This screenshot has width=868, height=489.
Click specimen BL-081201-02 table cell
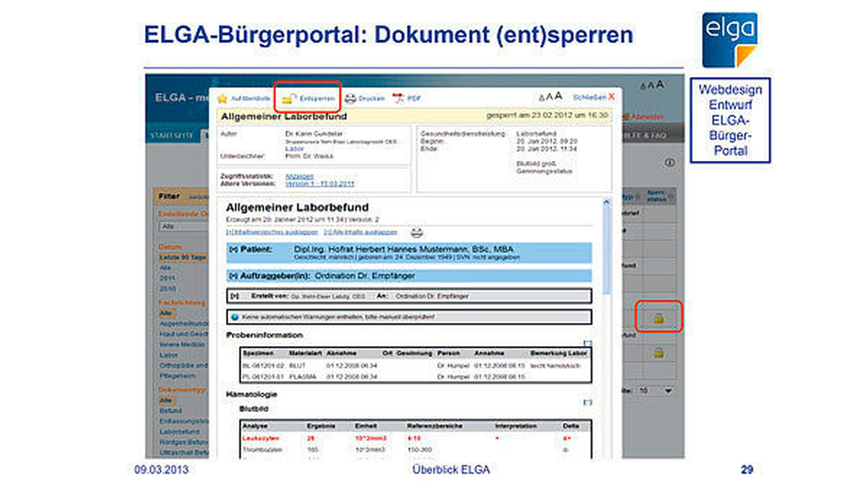click(x=263, y=366)
